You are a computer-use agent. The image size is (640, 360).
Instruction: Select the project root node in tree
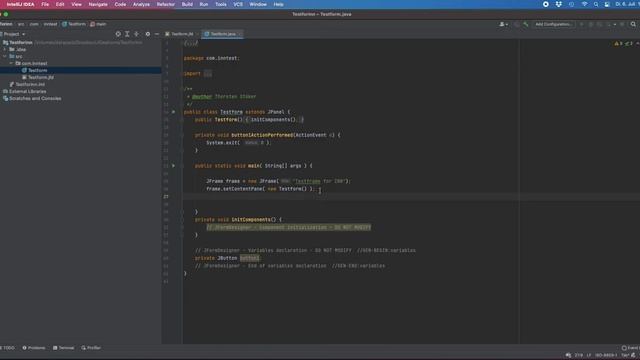(x=20, y=42)
